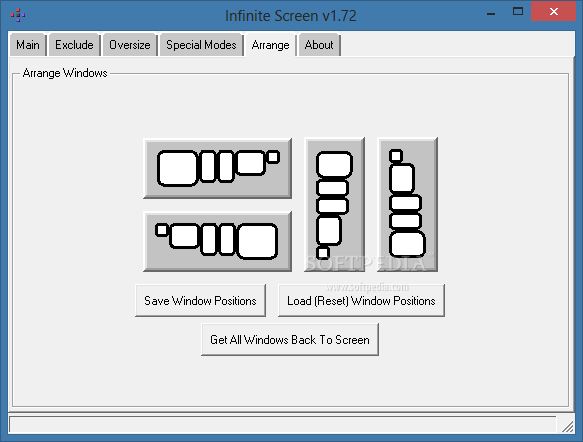Close the Infinite Screen window

[554, 12]
